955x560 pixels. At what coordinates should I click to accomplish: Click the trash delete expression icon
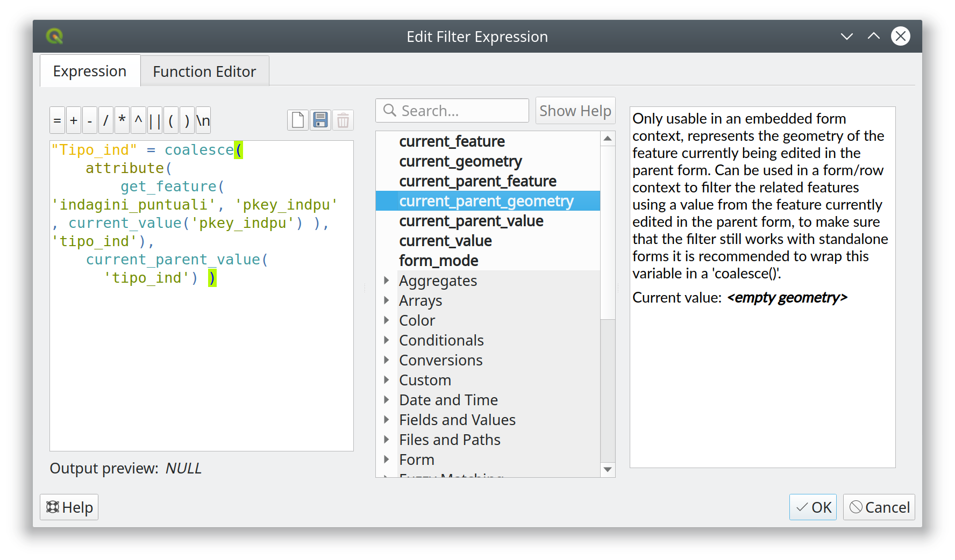(x=343, y=120)
